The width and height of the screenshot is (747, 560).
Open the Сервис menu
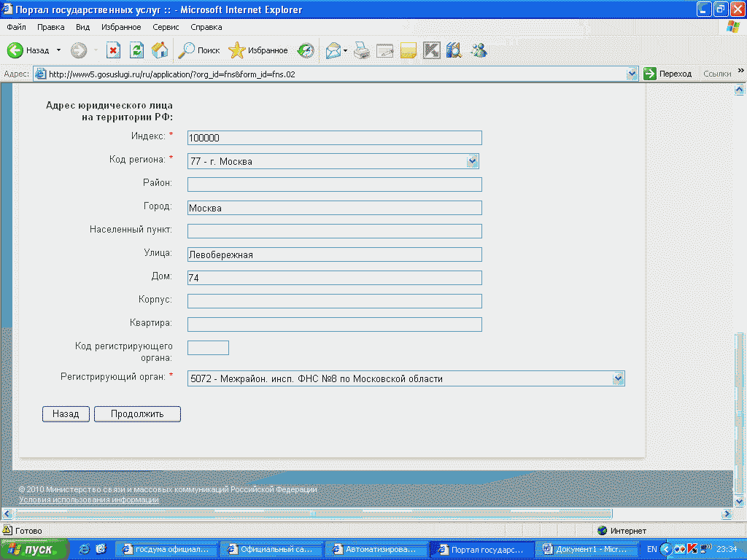click(x=166, y=27)
